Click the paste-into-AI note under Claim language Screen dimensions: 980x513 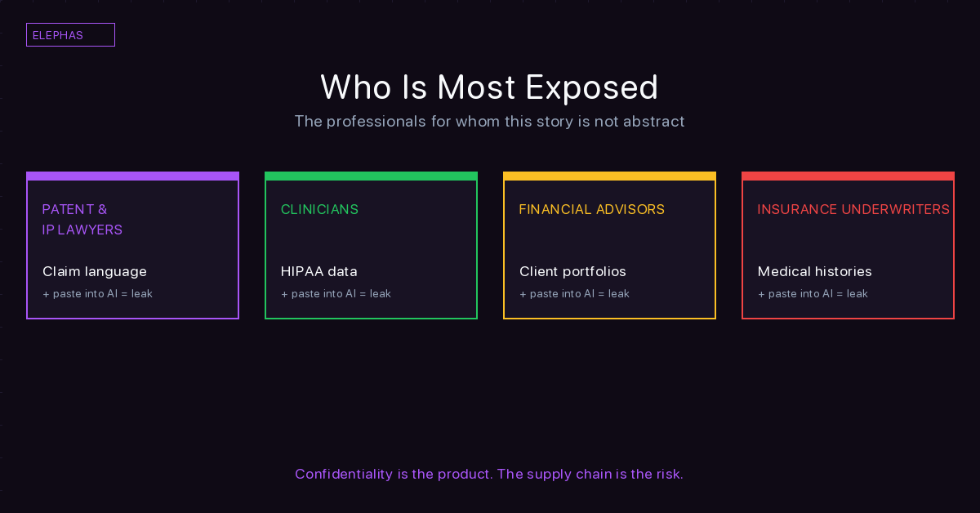point(97,294)
